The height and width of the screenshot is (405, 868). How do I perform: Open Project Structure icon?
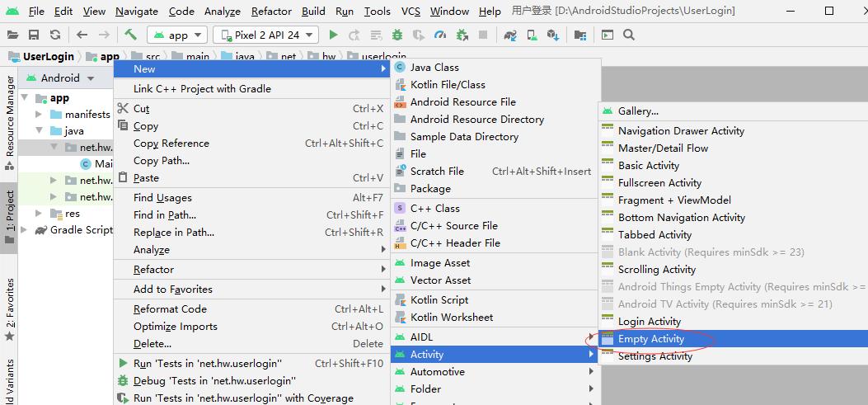580,35
